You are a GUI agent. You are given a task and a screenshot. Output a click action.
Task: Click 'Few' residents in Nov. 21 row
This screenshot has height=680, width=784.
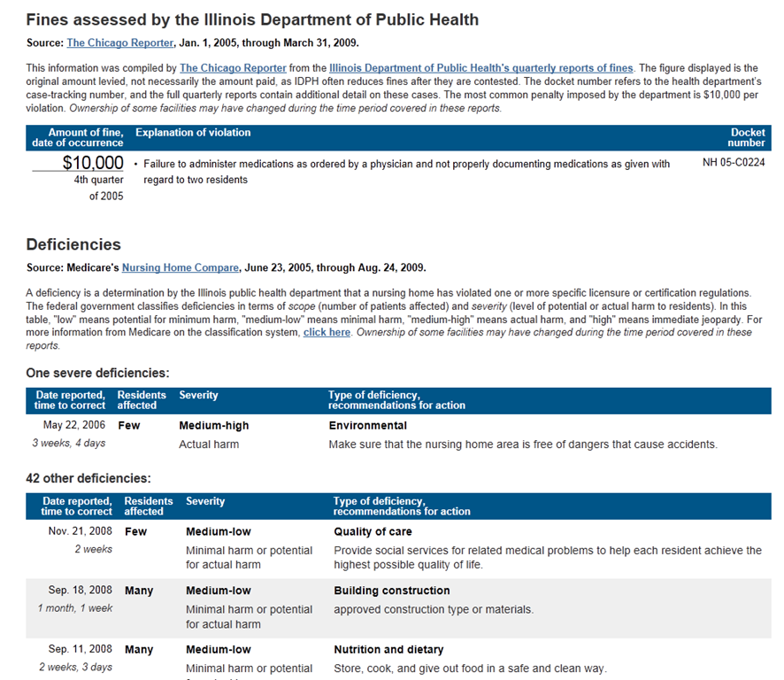point(135,532)
